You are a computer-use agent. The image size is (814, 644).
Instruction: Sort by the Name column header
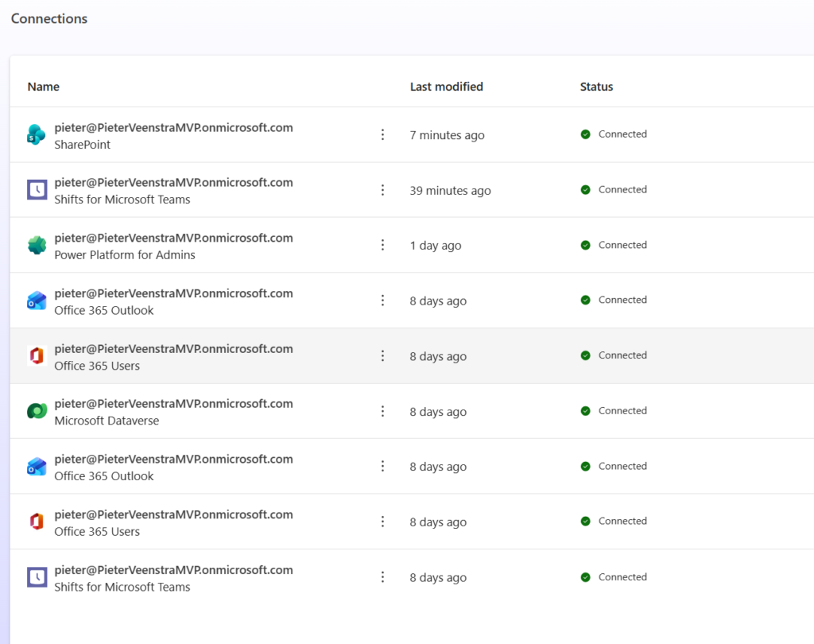44,87
